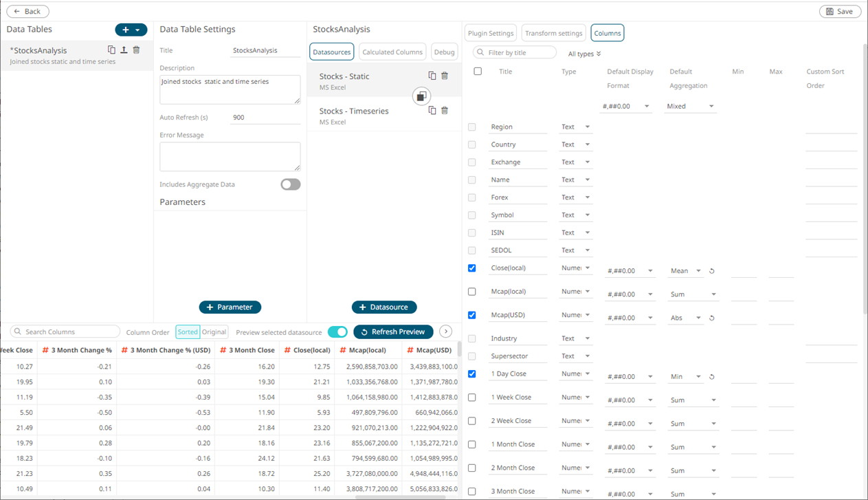Add a new Datasource
Image resolution: width=868 pixels, height=500 pixels.
point(384,307)
